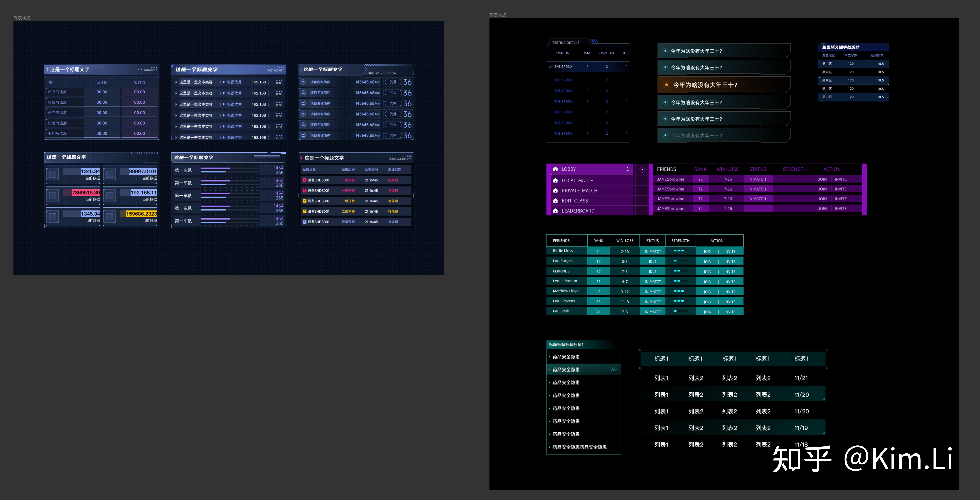
Task: Click the 11/21 date cell
Action: coord(801,378)
